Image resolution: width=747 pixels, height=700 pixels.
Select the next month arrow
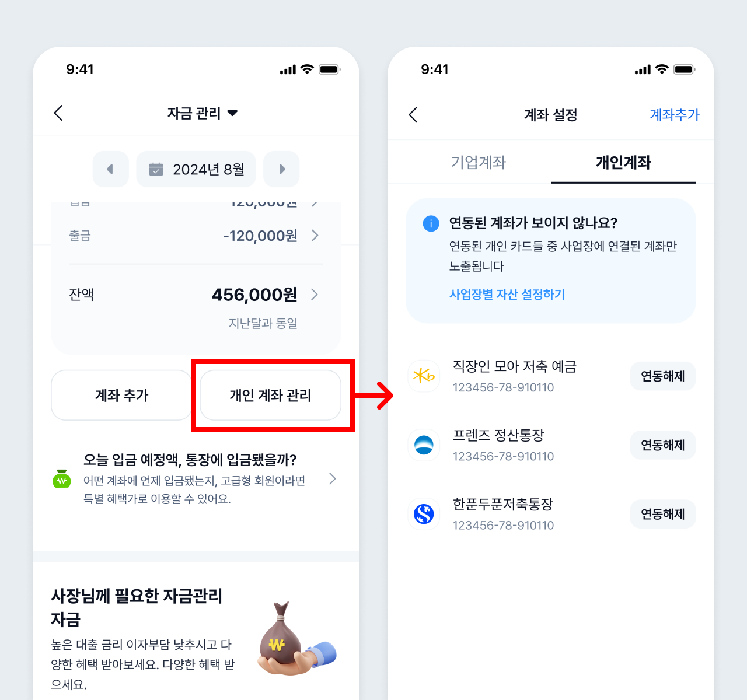click(x=281, y=169)
